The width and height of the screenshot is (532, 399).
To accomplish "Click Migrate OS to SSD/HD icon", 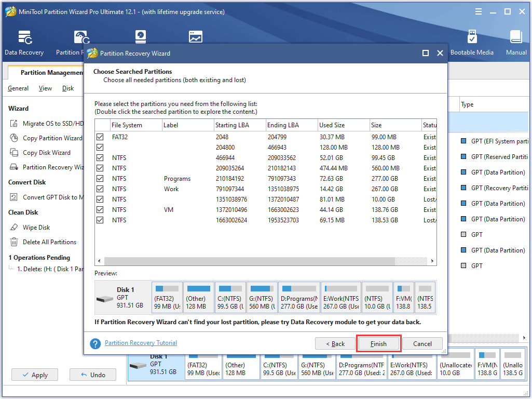I will 13,123.
